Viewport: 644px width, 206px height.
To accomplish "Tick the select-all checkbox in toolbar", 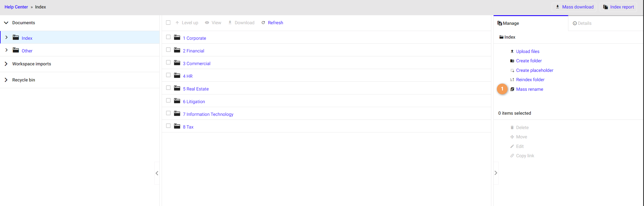I will pos(168,23).
